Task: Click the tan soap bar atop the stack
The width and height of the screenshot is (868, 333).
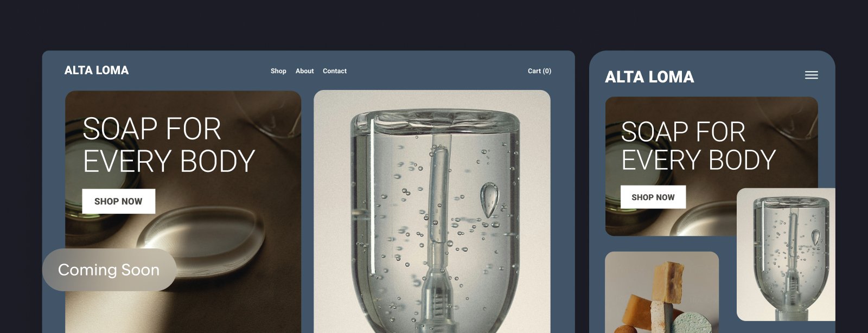Action: (x=667, y=281)
